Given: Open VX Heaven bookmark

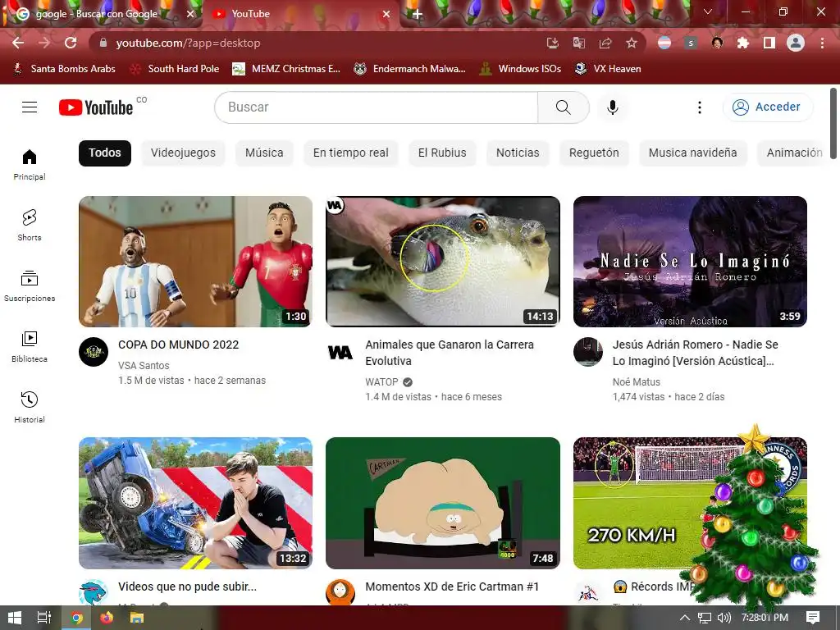Looking at the screenshot, I should (x=608, y=69).
